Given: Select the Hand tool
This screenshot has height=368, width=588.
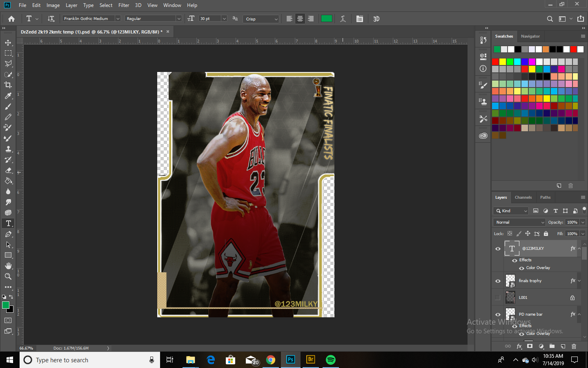Looking at the screenshot, I should coord(8,266).
